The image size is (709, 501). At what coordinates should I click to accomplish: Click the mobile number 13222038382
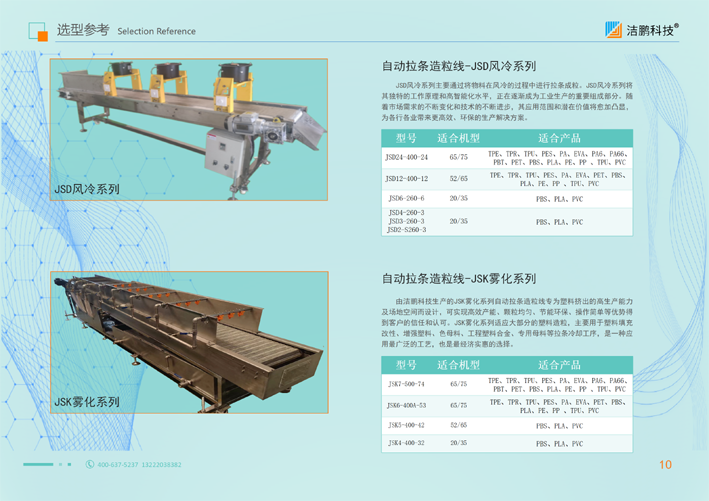click(161, 464)
